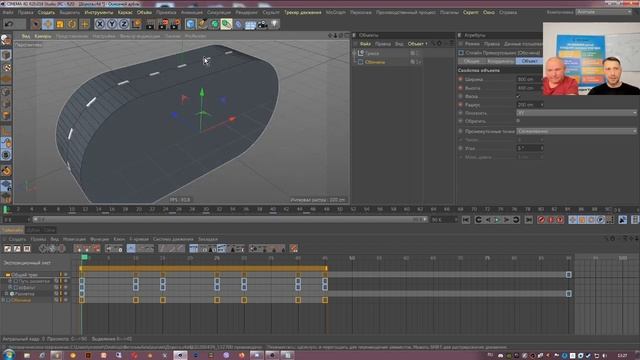Screen dimensions: 640x360
Task: Toggle the Z axis lock
Action: (x=124, y=24)
